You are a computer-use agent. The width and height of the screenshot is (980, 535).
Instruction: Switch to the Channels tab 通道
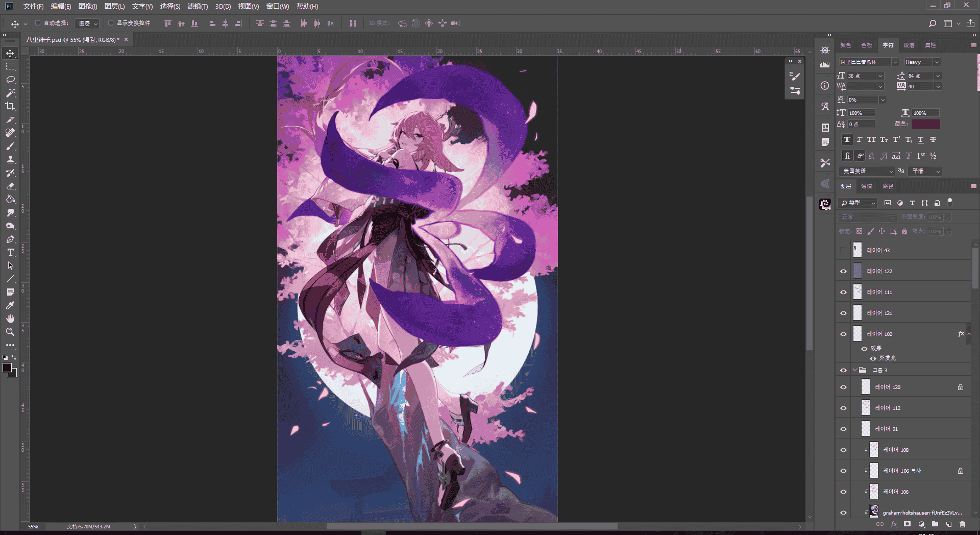point(867,186)
